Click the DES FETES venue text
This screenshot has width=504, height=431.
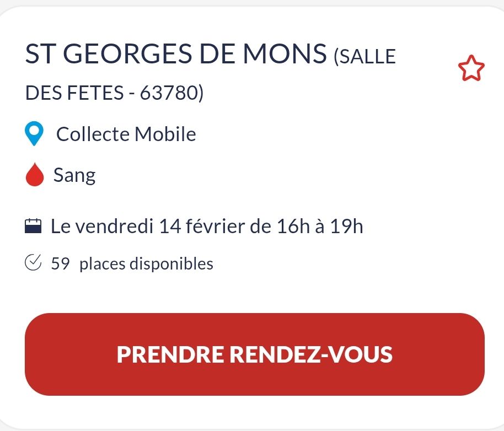[74, 94]
